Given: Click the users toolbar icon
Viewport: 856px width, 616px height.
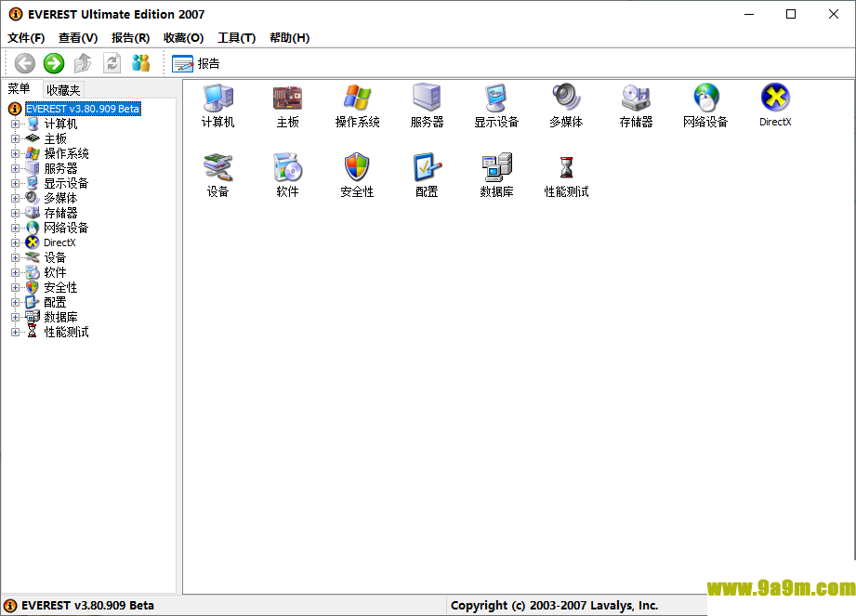Looking at the screenshot, I should point(141,63).
